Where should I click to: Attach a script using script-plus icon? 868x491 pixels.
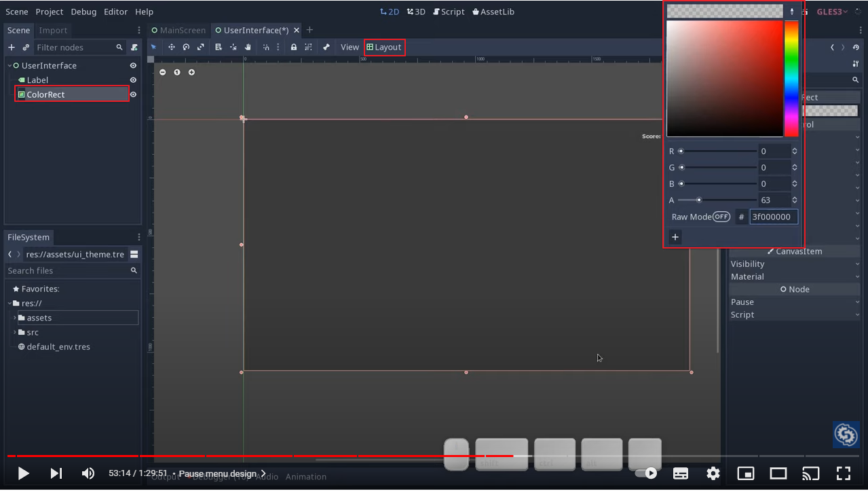134,47
